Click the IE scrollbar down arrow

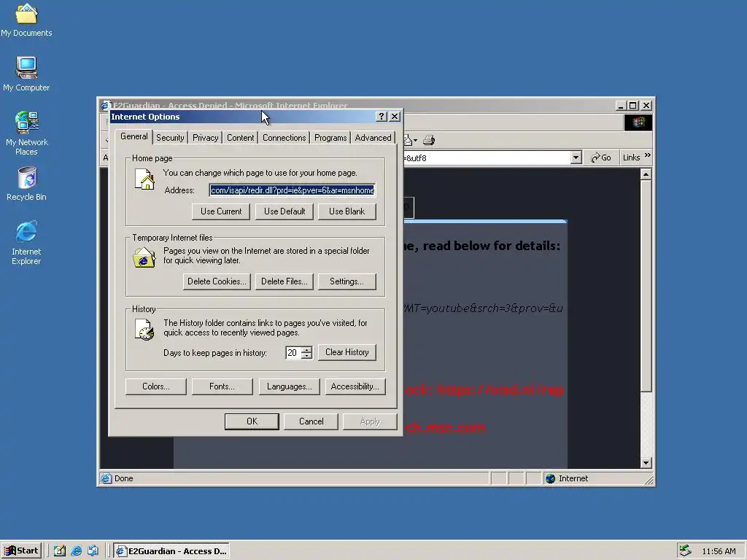646,463
